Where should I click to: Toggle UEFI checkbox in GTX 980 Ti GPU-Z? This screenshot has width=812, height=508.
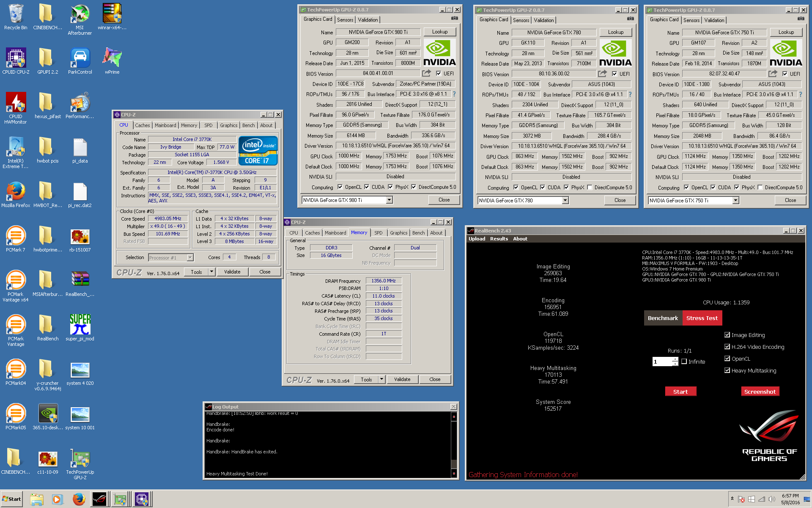coord(439,73)
